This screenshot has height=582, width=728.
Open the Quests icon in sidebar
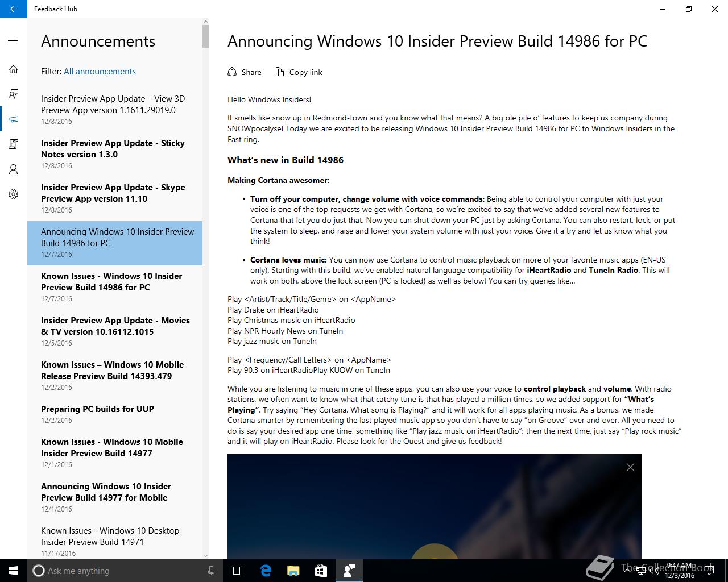(13, 144)
